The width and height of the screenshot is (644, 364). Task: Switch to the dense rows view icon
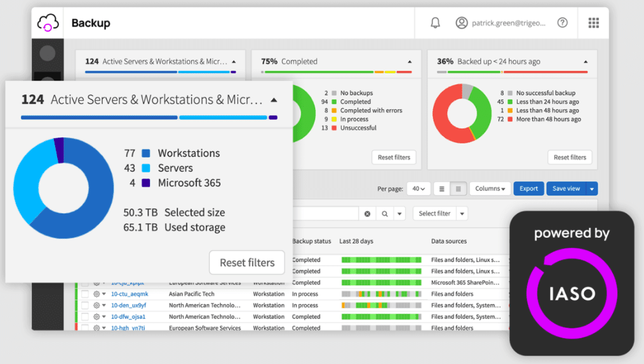(x=458, y=189)
